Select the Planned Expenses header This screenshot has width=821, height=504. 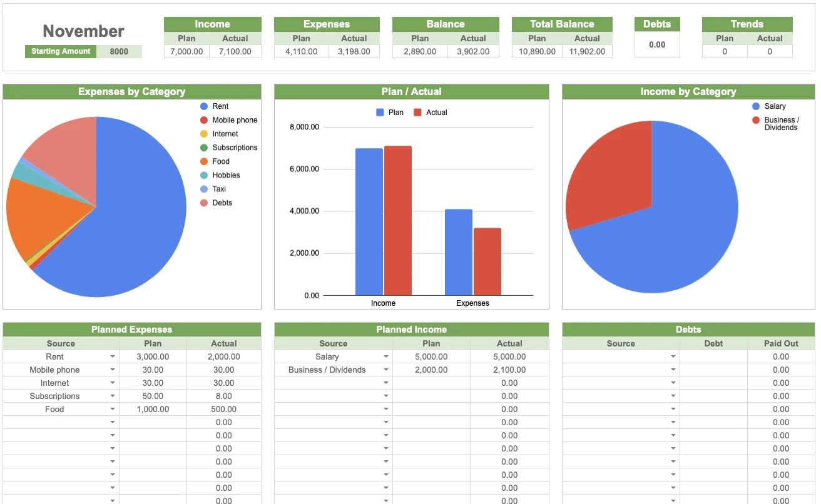click(131, 330)
